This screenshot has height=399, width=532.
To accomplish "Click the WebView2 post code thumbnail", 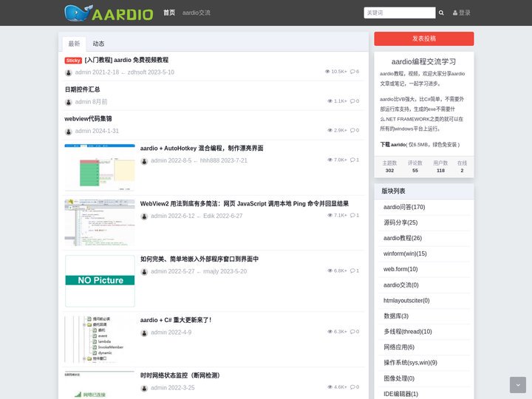I will (x=100, y=222).
